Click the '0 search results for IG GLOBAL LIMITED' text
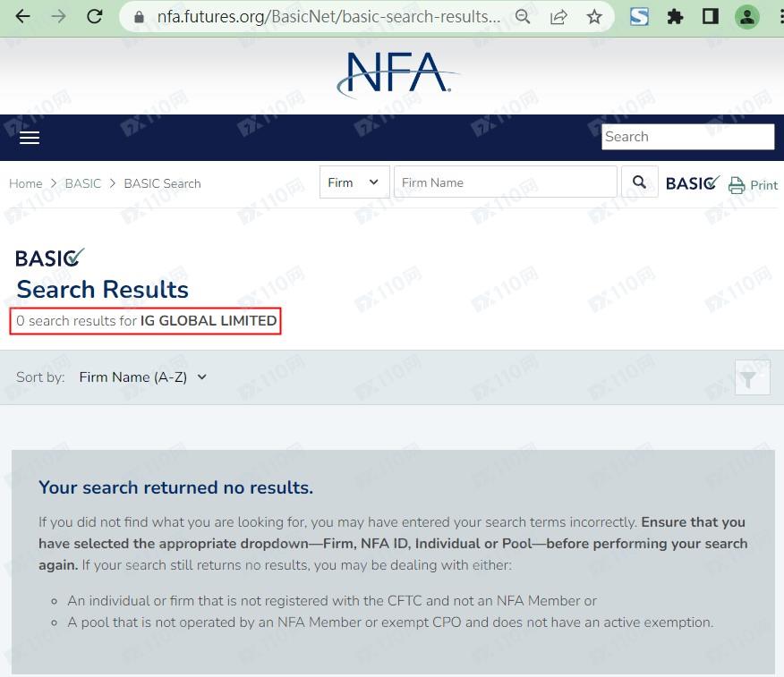784x677 pixels. (147, 321)
